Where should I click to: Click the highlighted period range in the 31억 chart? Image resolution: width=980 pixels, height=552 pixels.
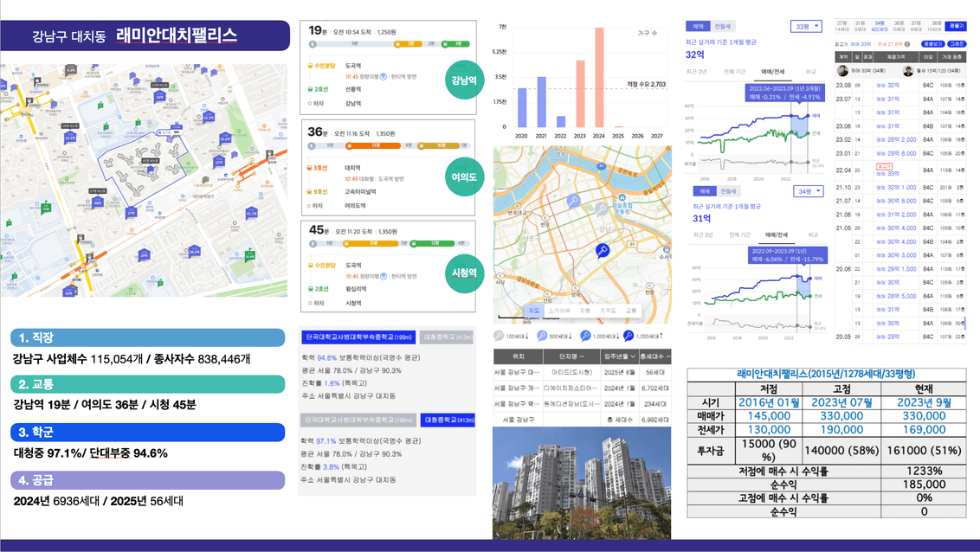(803, 286)
